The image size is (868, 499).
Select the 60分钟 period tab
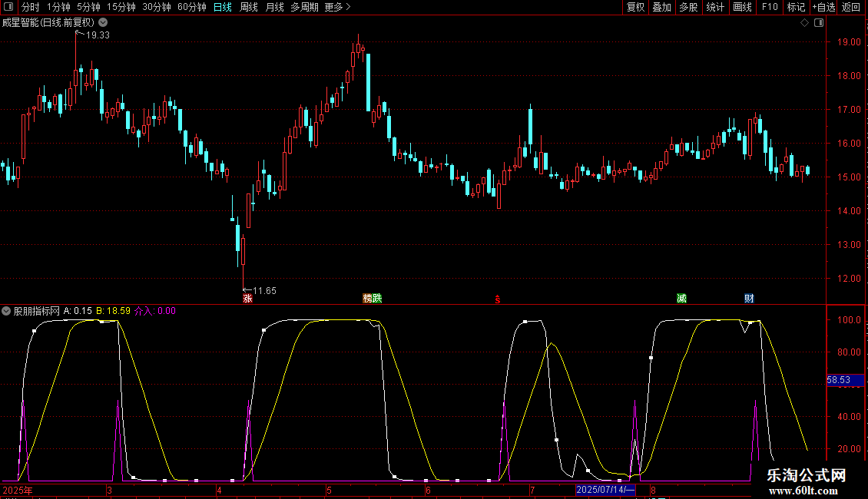click(x=191, y=7)
